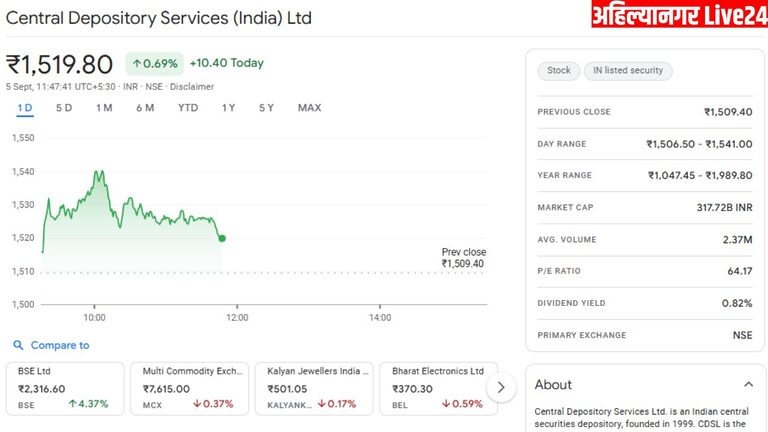Screen dimensions: 768x432
Task: Show the 6M chart range
Action: (x=145, y=108)
